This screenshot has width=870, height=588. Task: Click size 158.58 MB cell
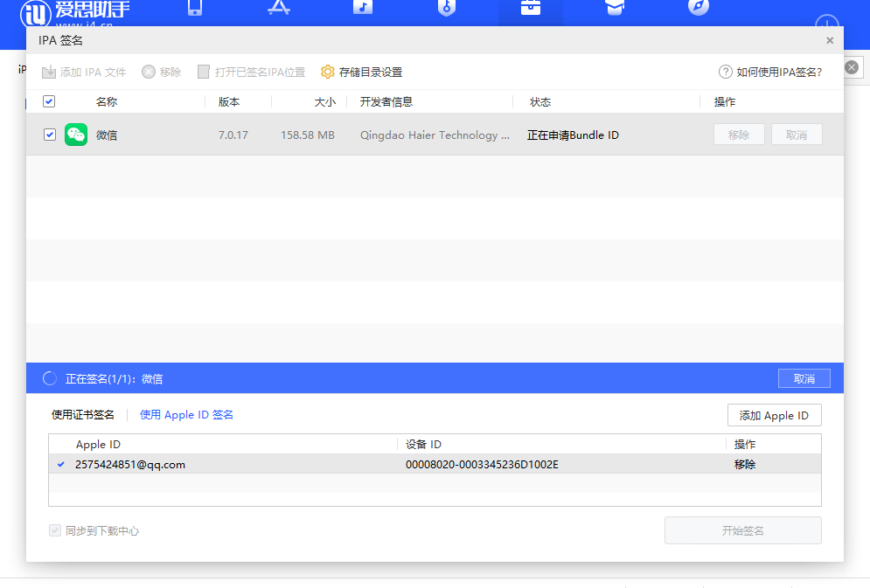click(x=308, y=135)
